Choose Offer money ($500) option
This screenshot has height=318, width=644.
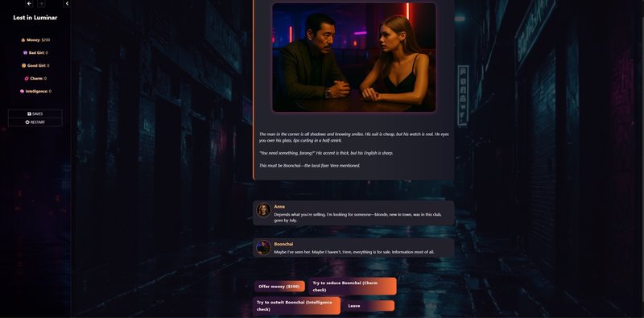pos(279,287)
